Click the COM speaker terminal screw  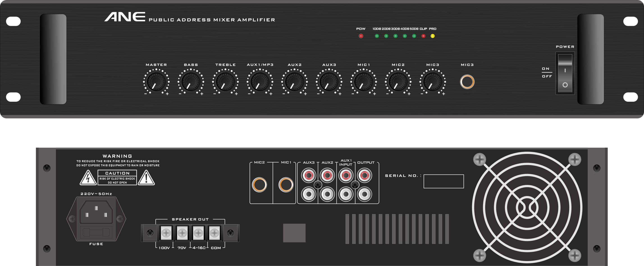click(x=214, y=233)
